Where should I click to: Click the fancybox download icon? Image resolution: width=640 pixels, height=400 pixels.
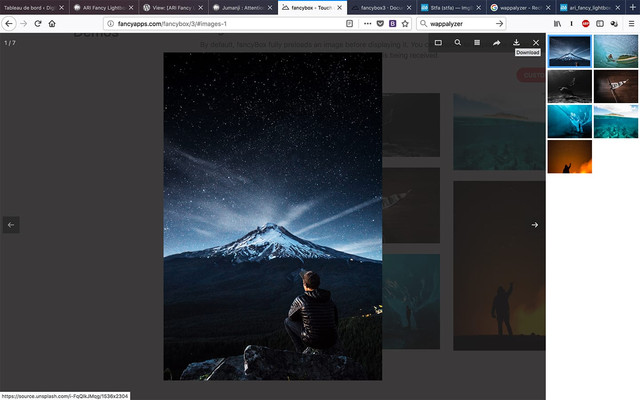(x=516, y=42)
